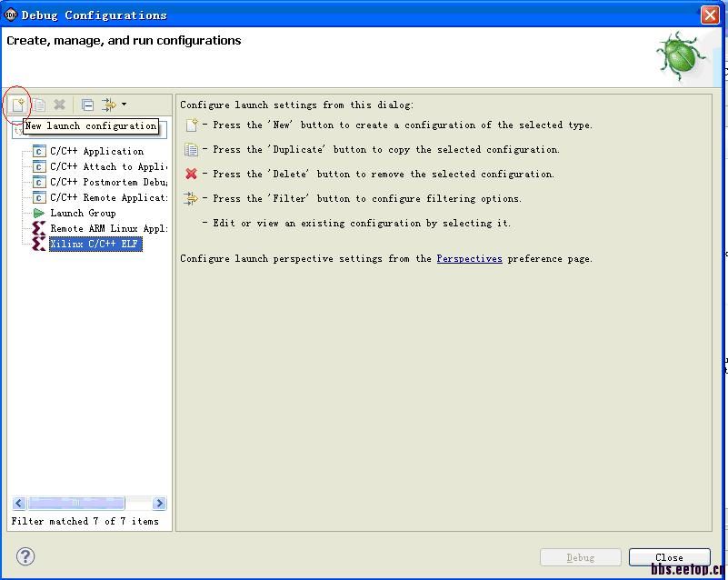
Task: Select Xilinx C/C++ ELF configuration type
Action: click(95, 244)
